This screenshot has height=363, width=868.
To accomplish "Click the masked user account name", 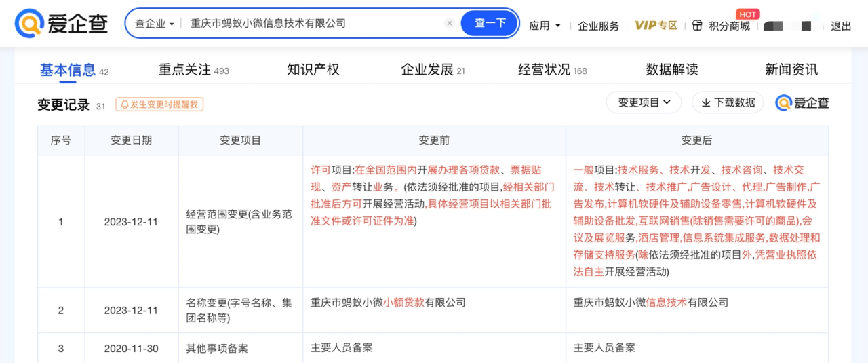I will (787, 26).
